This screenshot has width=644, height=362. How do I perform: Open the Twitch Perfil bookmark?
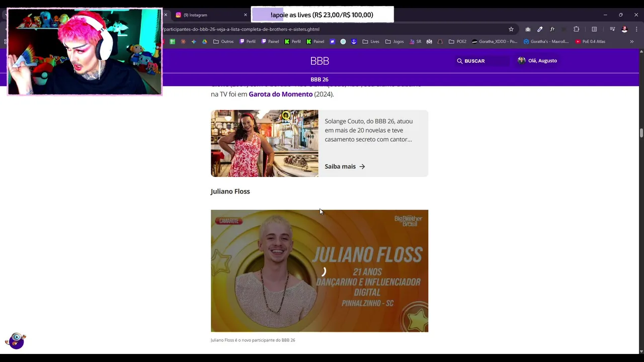[x=248, y=42]
